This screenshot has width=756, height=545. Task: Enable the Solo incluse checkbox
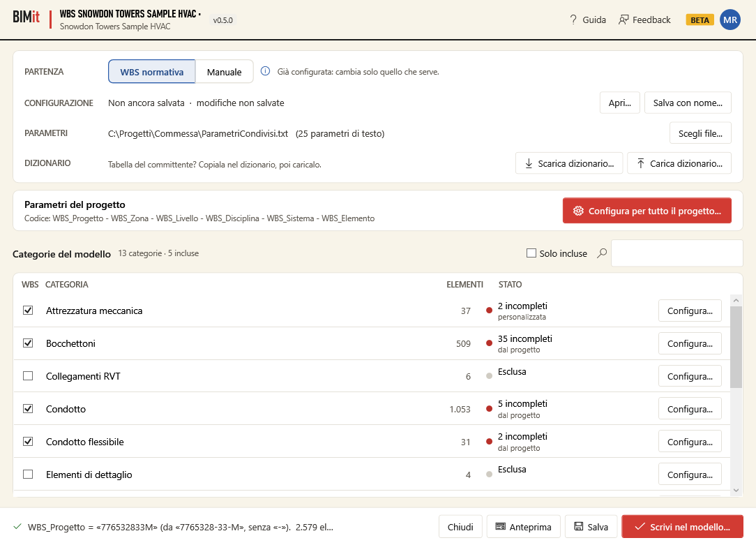click(531, 253)
